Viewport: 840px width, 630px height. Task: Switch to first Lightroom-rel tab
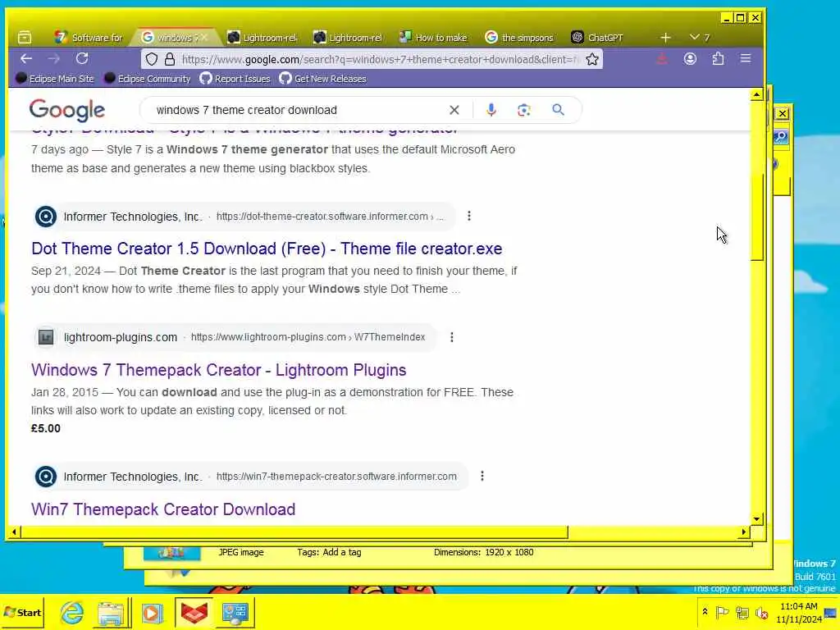point(262,38)
